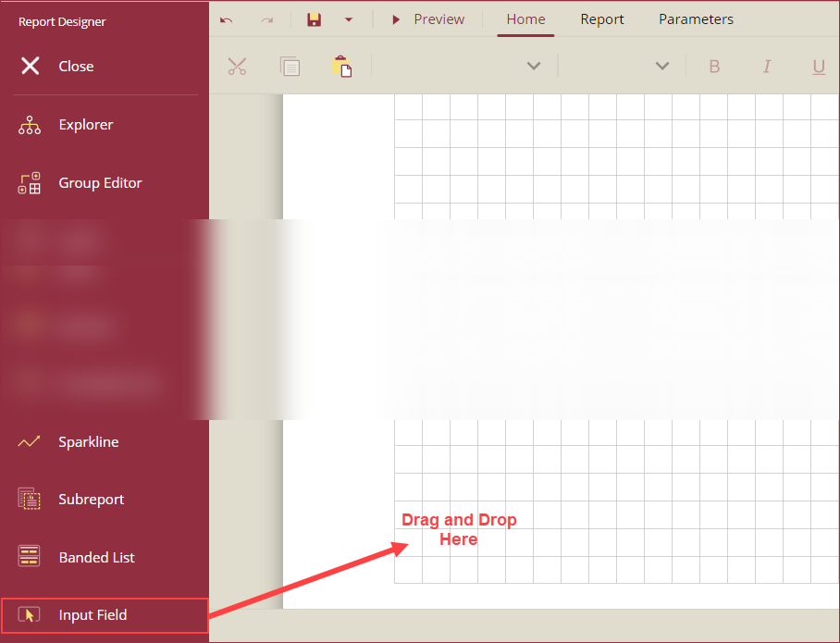Viewport: 840px width, 643px height.
Task: Click the Paste clipboard icon
Action: tap(341, 66)
